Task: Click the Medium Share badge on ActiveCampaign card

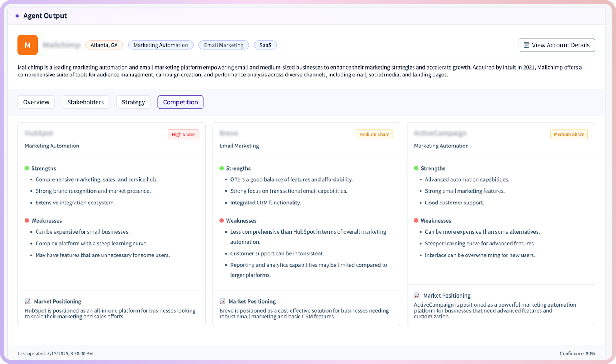Action: [x=569, y=135]
